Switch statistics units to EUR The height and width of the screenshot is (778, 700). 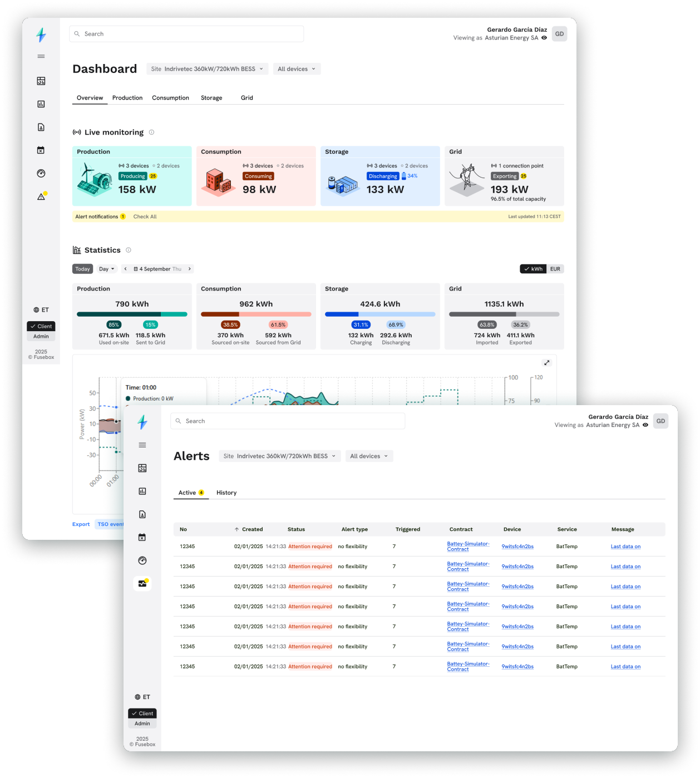point(555,269)
